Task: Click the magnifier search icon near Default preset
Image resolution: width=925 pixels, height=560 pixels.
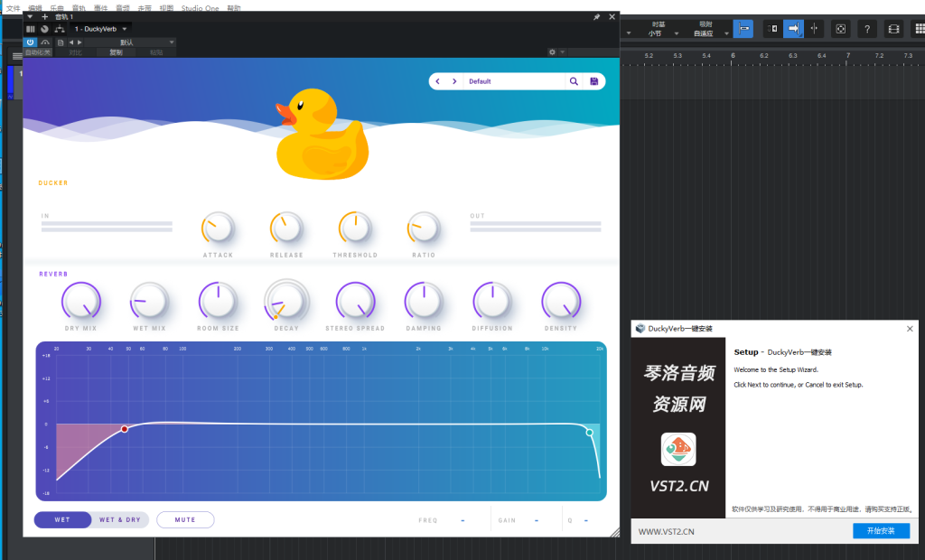Action: [x=575, y=81]
